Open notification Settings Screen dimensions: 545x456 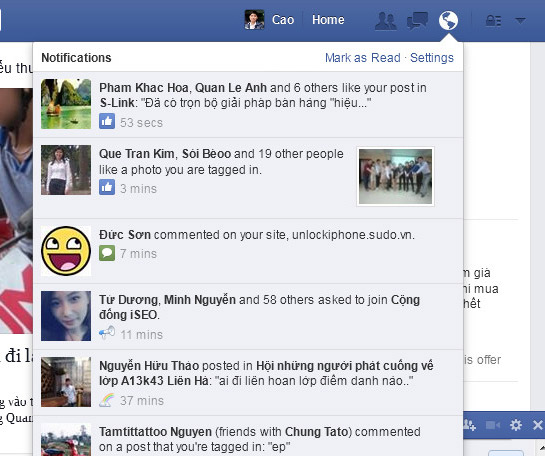pos(432,58)
